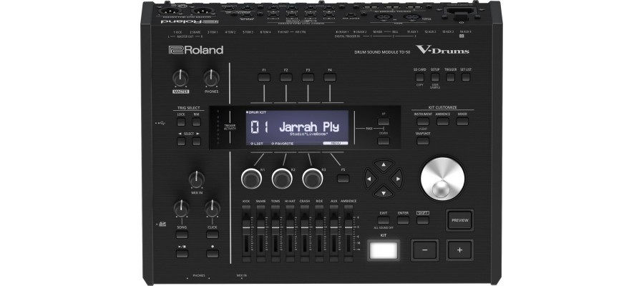Click the cursor left arrow
Image resolution: width=644 pixels, height=286 pixels.
point(369,179)
